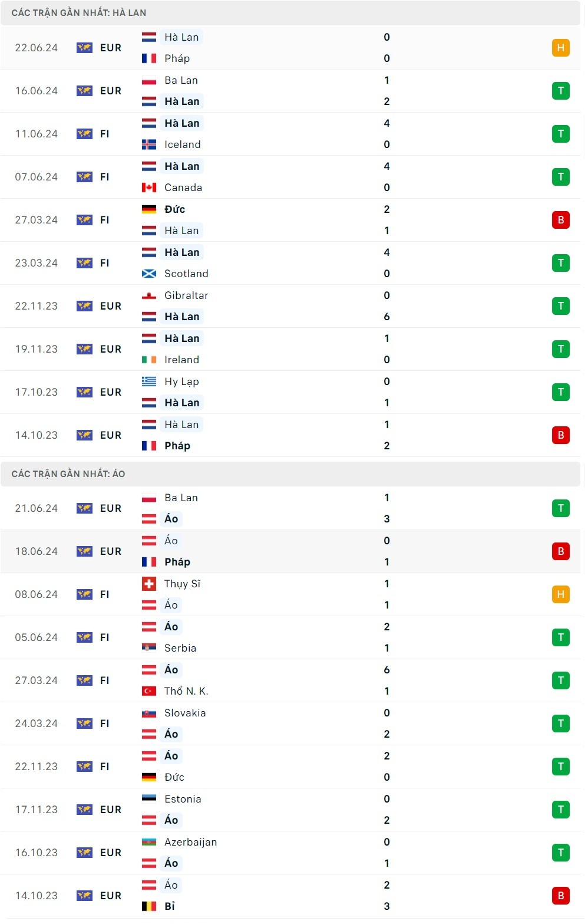
Task: Click the competition icon for the 07.06.24 match
Action: (84, 177)
